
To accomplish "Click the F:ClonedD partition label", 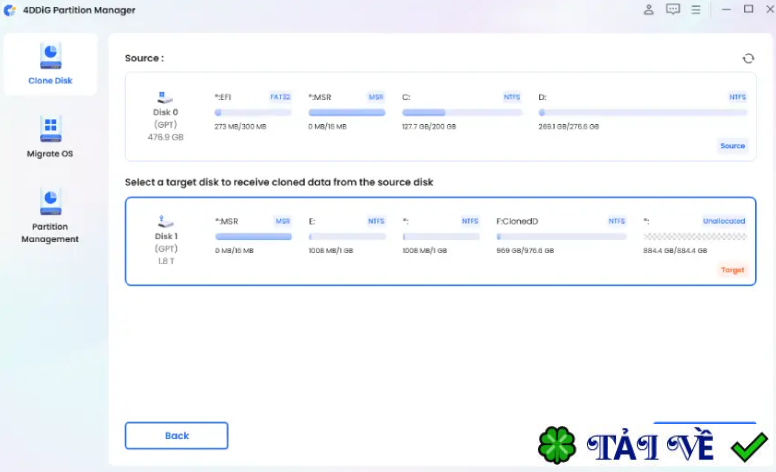I will [517, 221].
